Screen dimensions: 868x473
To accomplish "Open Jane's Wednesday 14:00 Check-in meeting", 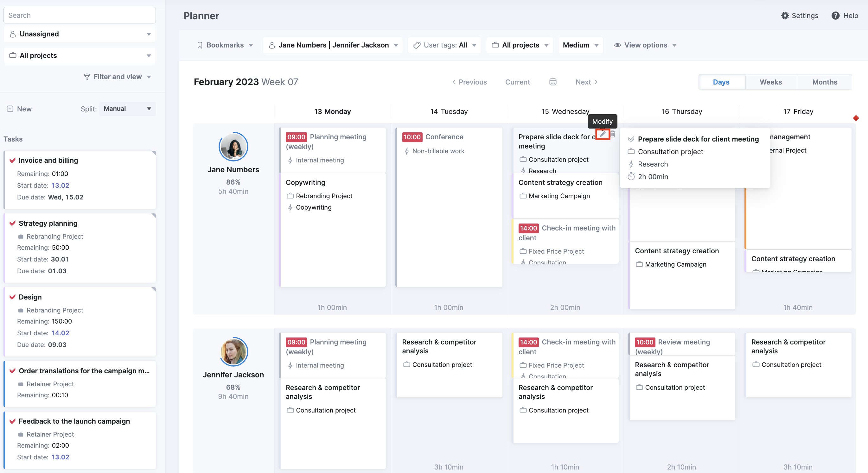I will tap(565, 241).
